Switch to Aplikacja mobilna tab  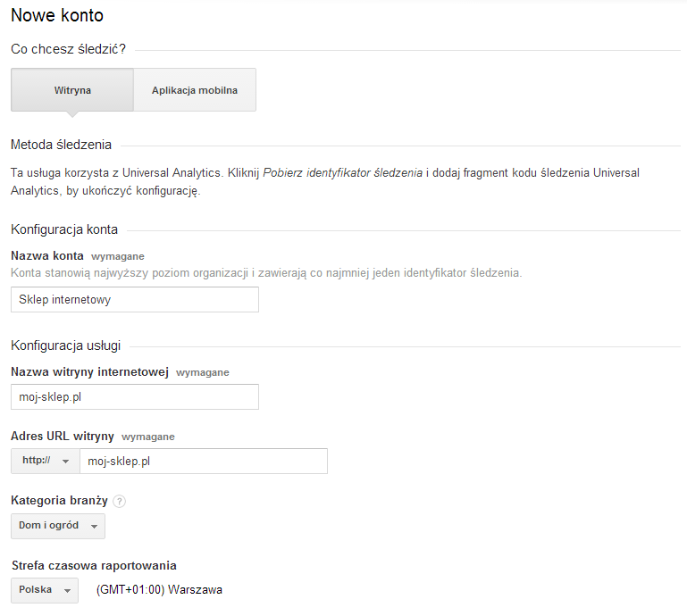coord(195,90)
